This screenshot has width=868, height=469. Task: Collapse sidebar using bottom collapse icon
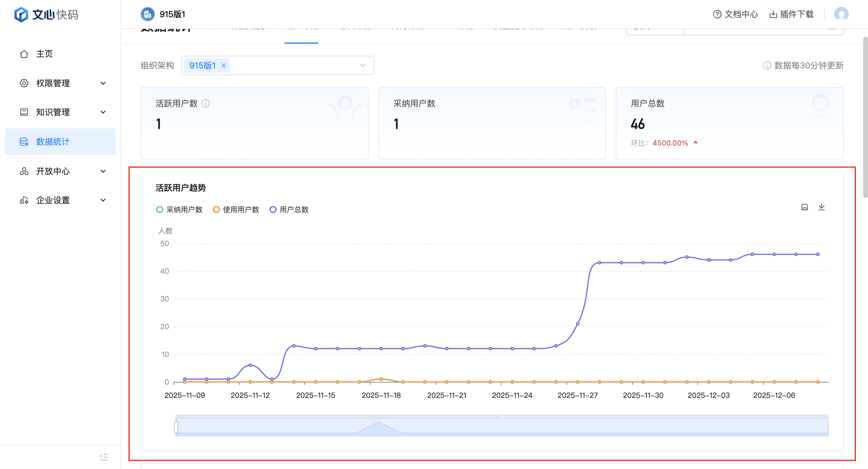tap(103, 457)
